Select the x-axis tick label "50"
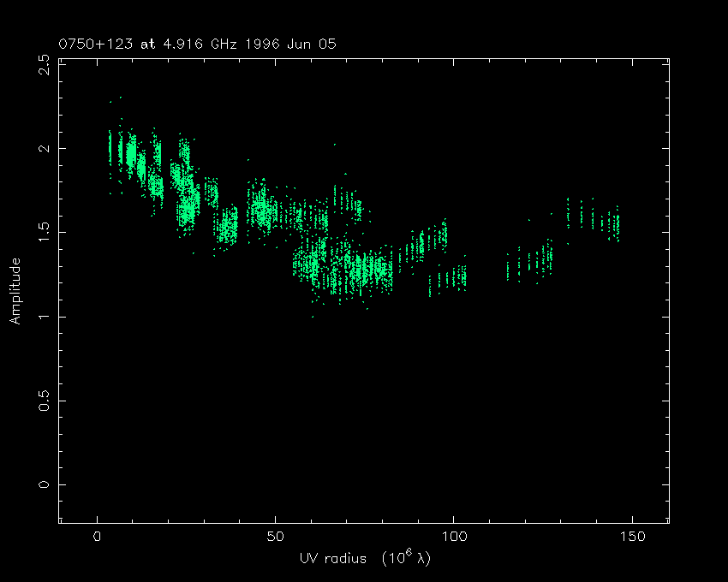 point(275,537)
